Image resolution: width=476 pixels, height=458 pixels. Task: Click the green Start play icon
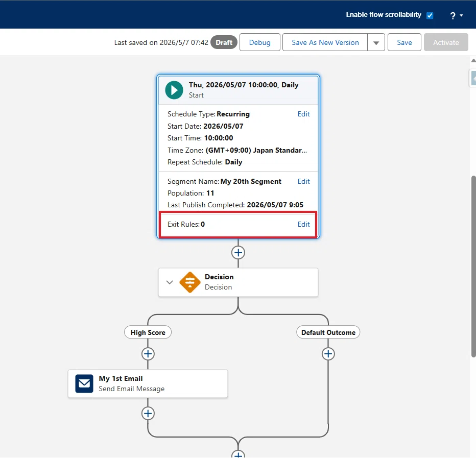click(x=174, y=90)
